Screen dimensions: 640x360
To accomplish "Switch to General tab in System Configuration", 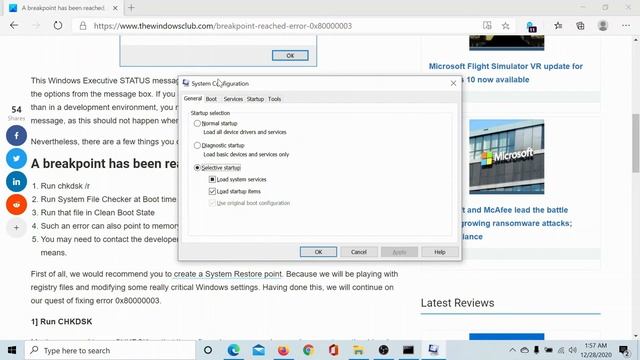I will tap(193, 99).
